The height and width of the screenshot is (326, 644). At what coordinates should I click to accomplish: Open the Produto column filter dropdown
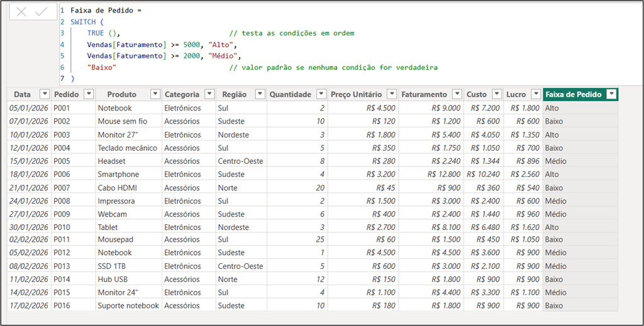(155, 94)
